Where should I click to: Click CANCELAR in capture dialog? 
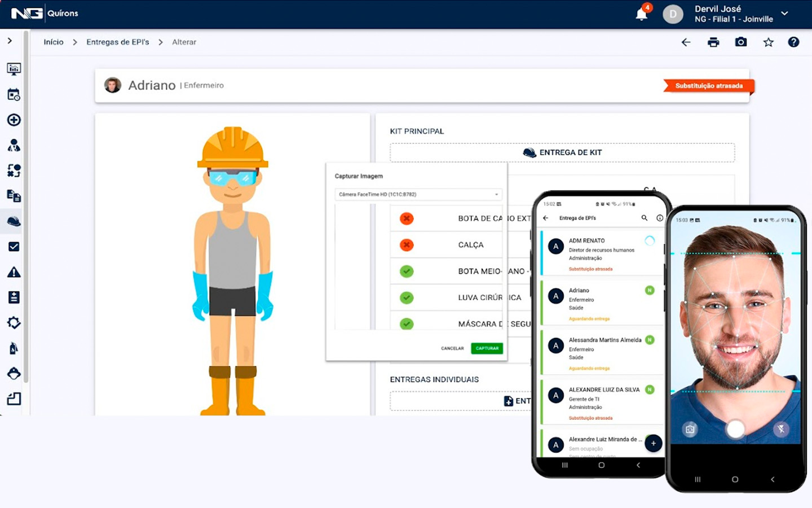pos(452,348)
